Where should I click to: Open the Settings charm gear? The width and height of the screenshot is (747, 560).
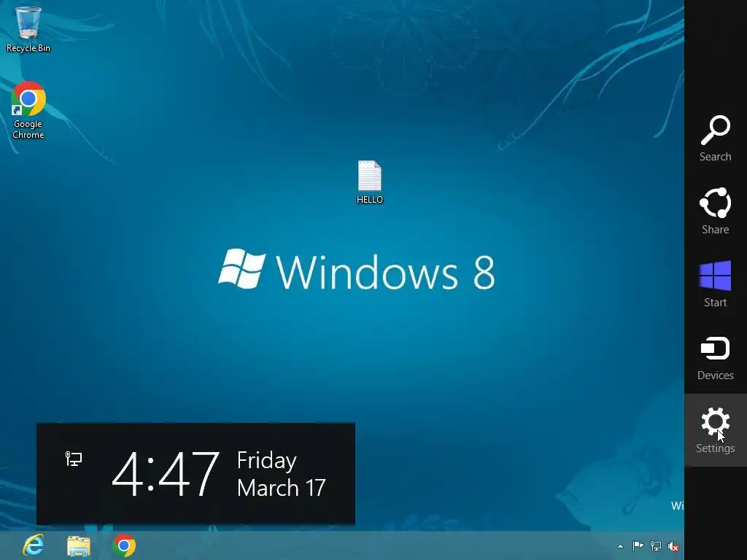[715, 422]
